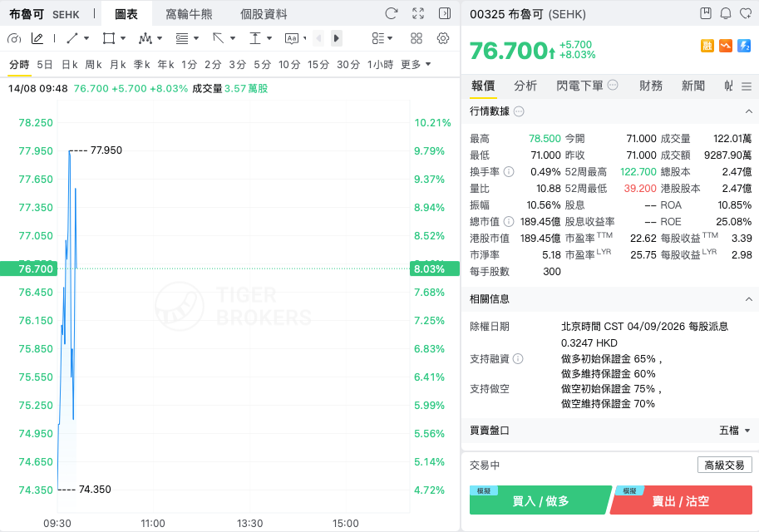Select the 5日 timeframe

click(45, 64)
